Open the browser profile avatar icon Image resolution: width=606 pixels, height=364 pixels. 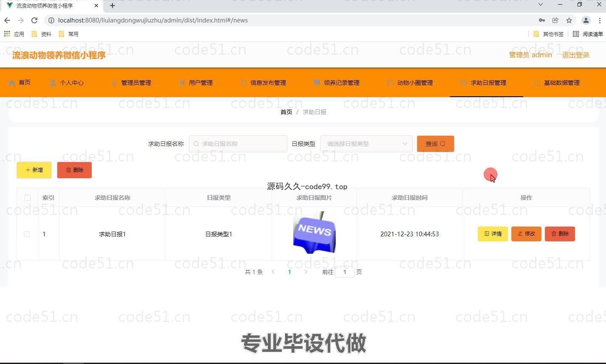pyautogui.click(x=586, y=20)
